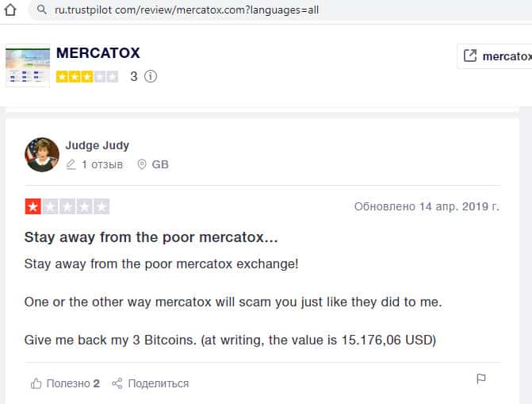Screen dimensions: 532x404
Task: Click the pencil review count icon
Action: tap(71, 164)
